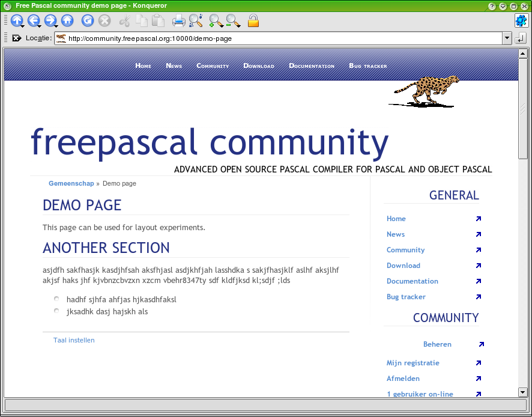Zoom in using the magnifier plus icon
Viewport: 532px width, 417px height.
click(x=214, y=20)
